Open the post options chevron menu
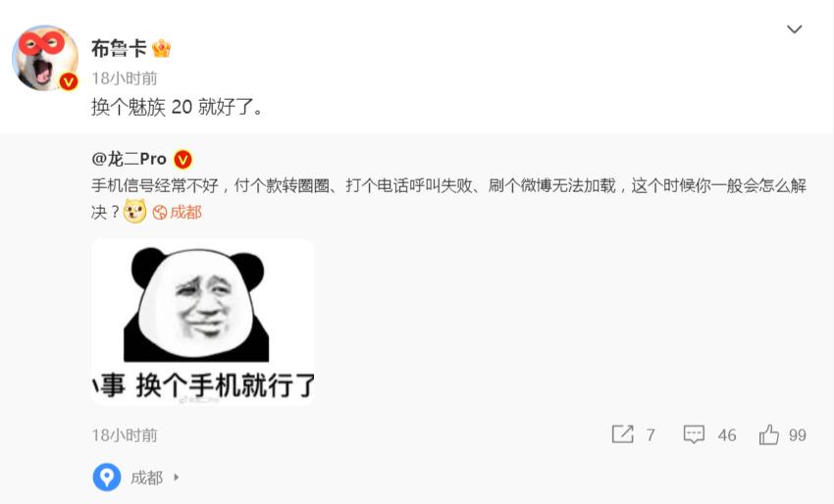This screenshot has width=834, height=504. tap(794, 29)
